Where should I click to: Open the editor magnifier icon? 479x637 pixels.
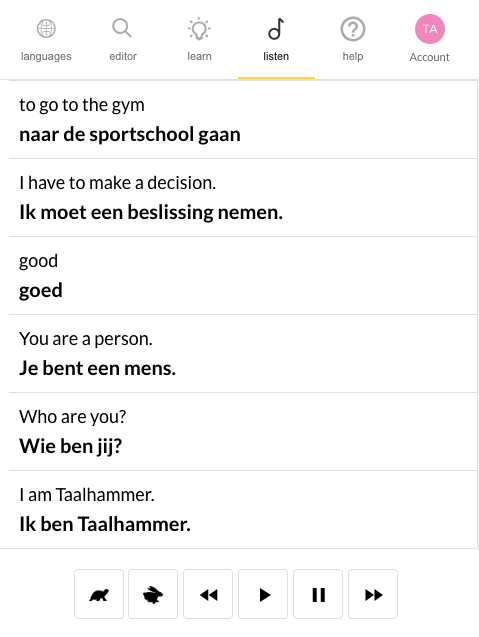(x=122, y=29)
